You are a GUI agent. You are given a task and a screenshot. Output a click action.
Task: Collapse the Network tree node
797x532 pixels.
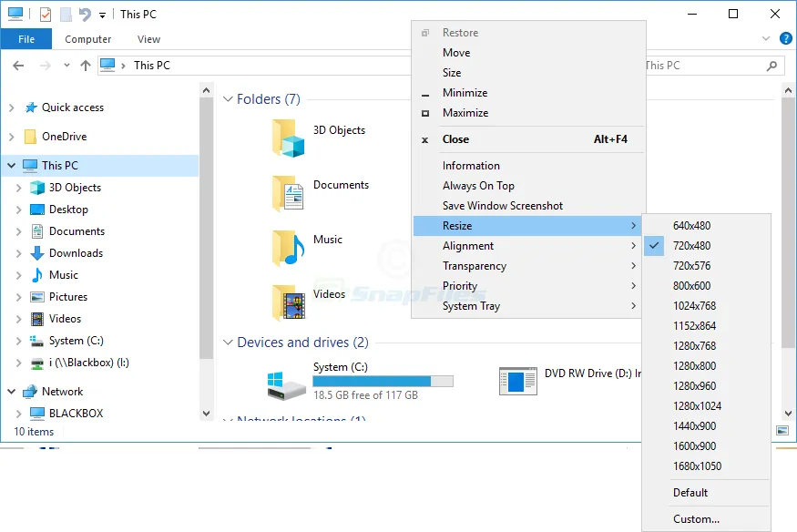[x=12, y=391]
